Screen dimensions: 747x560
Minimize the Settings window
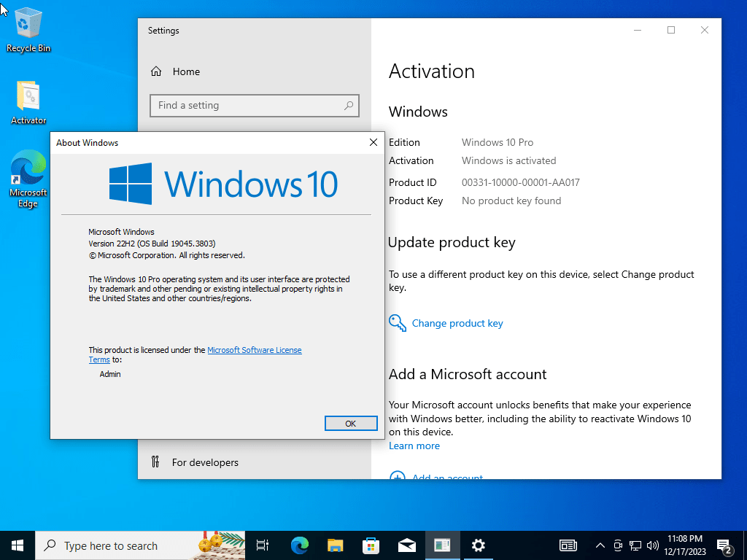pyautogui.click(x=638, y=30)
